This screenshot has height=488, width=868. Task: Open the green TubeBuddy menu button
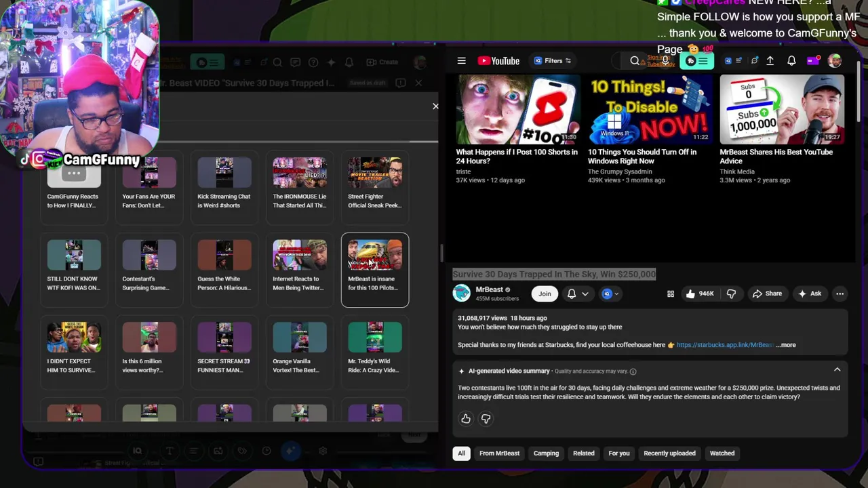tap(697, 61)
